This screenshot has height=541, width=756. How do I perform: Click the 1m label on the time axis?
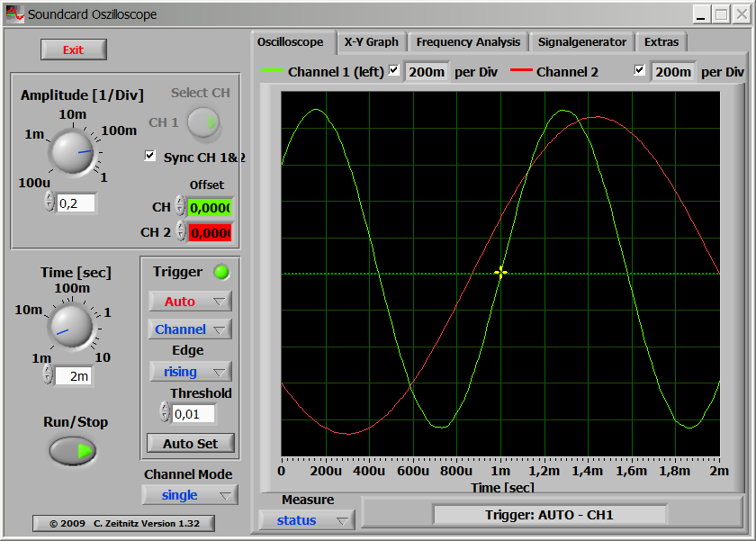point(500,471)
